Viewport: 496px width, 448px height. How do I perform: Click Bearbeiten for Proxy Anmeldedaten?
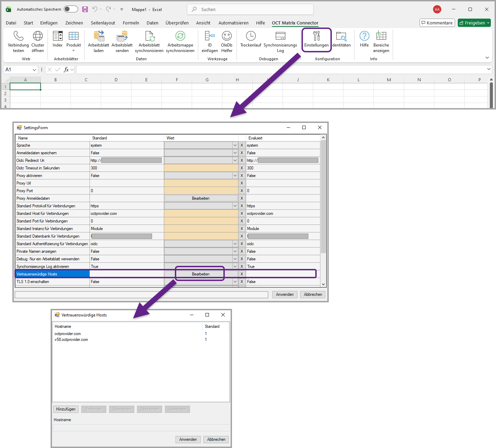(201, 198)
